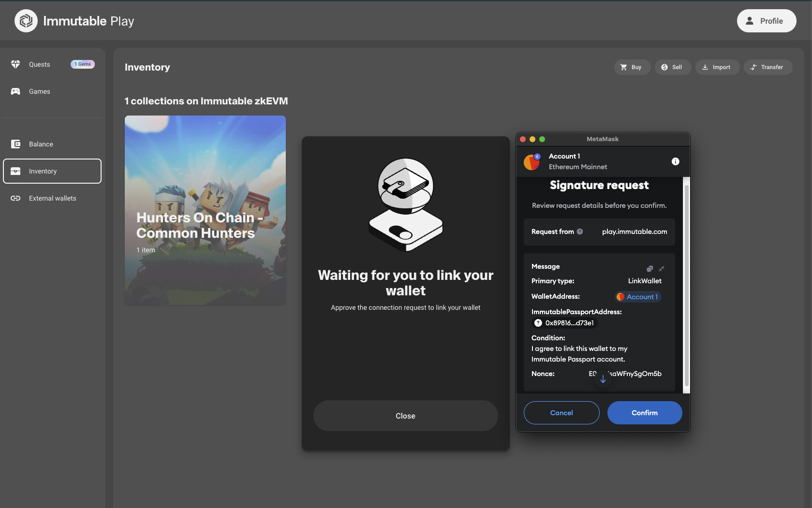Click question mark icon beside 0x89816...d73e1
The width and height of the screenshot is (812, 508).
click(538, 323)
